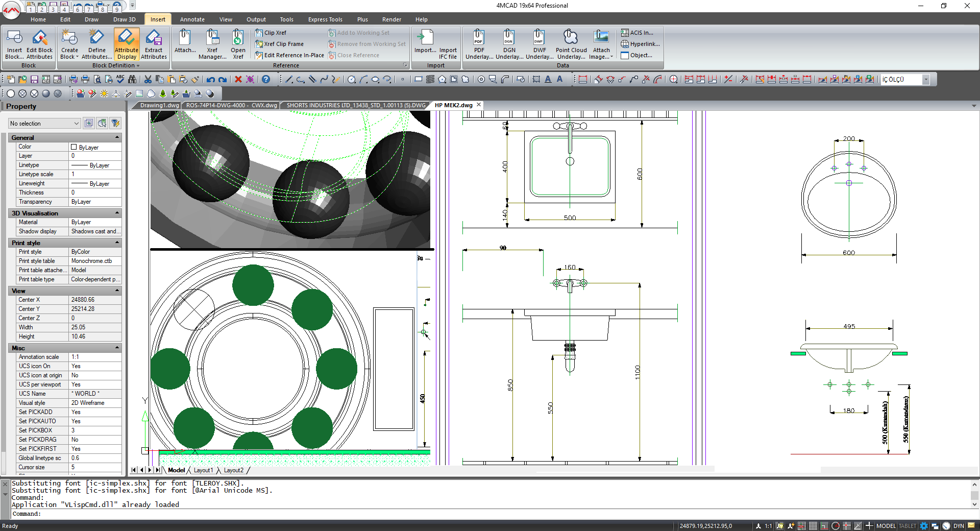
Task: Click the Undo arrow in toolbar
Action: 210,80
